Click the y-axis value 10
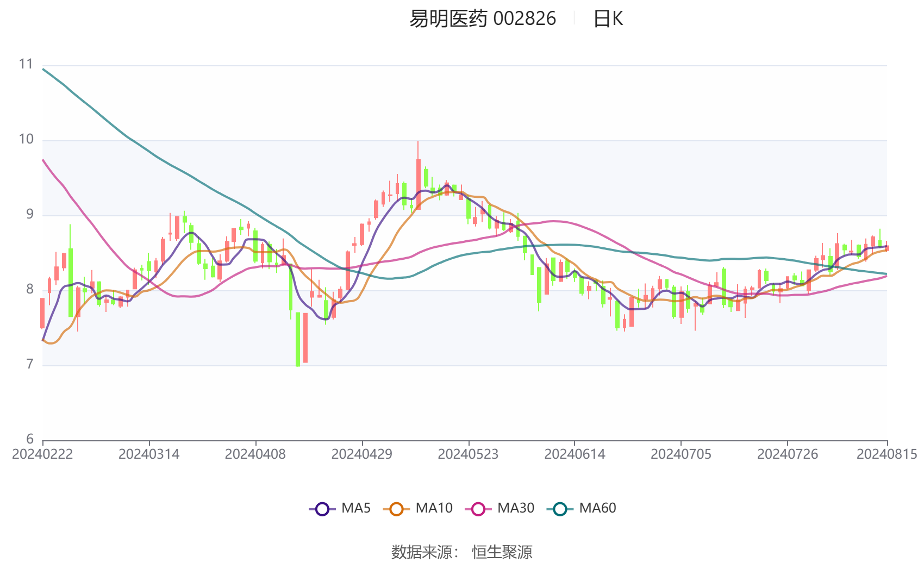The width and height of the screenshot is (924, 562). click(26, 139)
